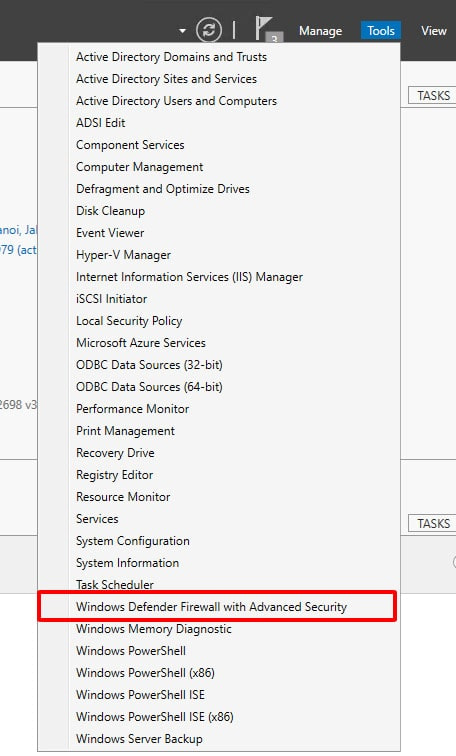Select iSCSI Initiator

coord(219,299)
